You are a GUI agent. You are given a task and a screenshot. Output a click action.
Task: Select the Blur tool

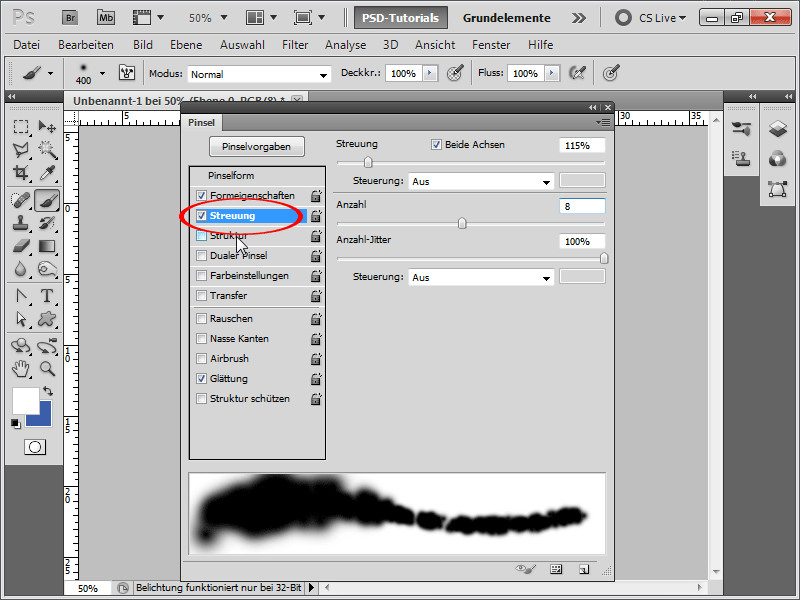pos(21,269)
